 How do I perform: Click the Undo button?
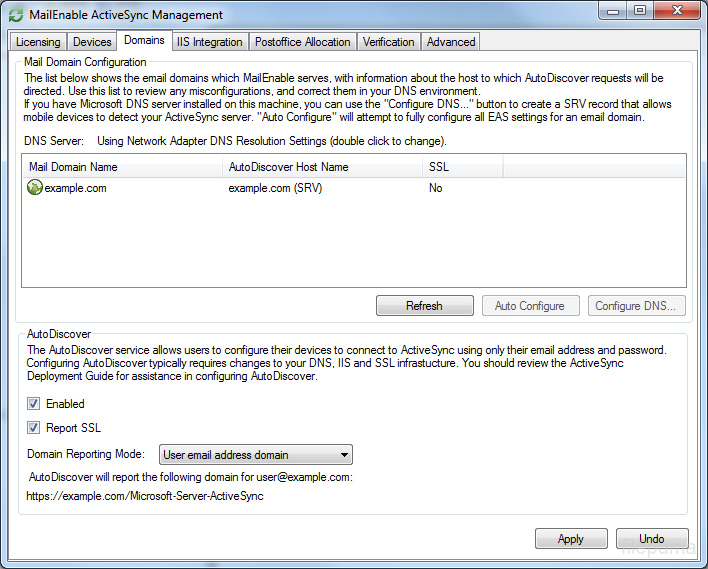click(652, 539)
